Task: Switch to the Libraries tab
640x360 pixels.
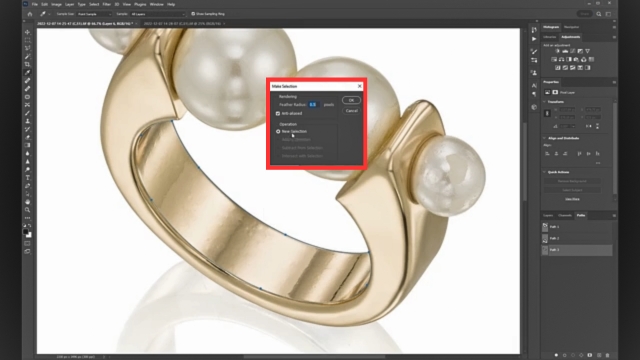Action: 550,37
